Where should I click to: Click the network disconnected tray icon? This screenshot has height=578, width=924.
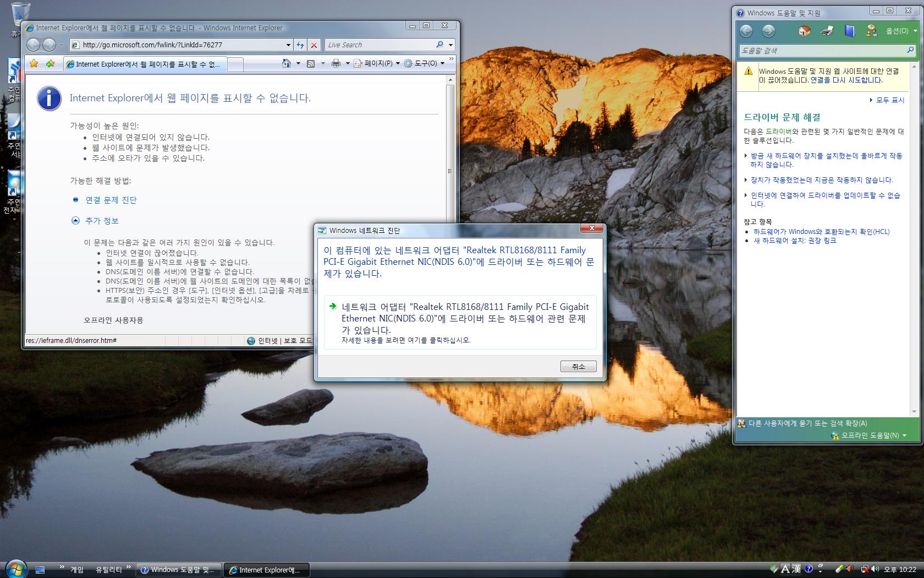point(865,569)
